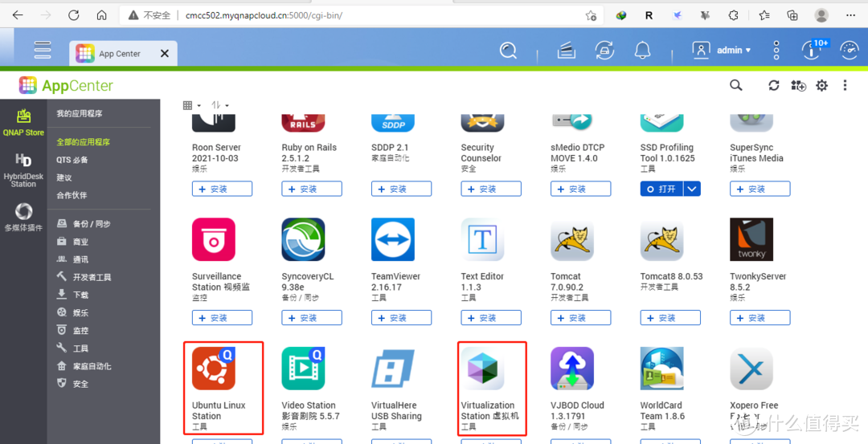Screen dimensions: 868x444
Task: Open background tasks icon in header
Action: (x=565, y=51)
